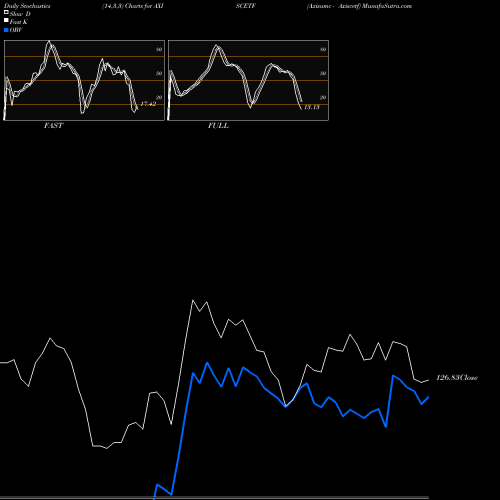Viewport: 500px width, 500px height.
Task: Click the highest peak of the blue OBV line
Action: pyautogui.click(x=207, y=363)
